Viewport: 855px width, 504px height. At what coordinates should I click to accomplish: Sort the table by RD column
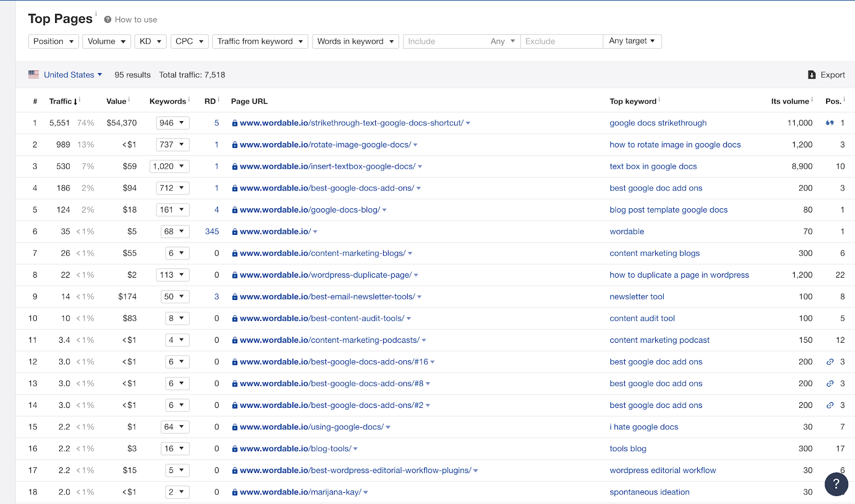tap(210, 101)
